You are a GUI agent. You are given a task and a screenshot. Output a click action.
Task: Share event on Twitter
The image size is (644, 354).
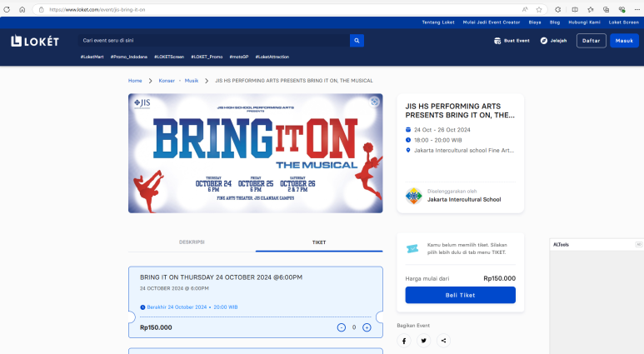(x=424, y=341)
